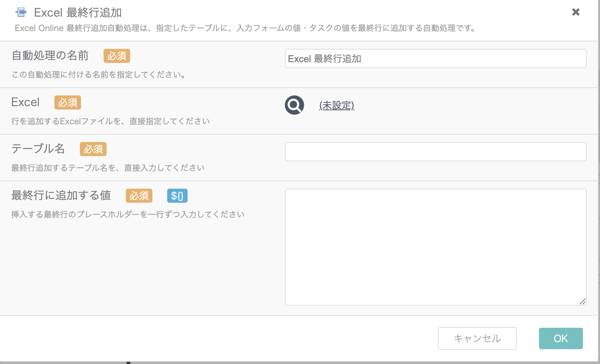Click the キャンセル button
Image resolution: width=600 pixels, height=364 pixels.
coord(477,338)
